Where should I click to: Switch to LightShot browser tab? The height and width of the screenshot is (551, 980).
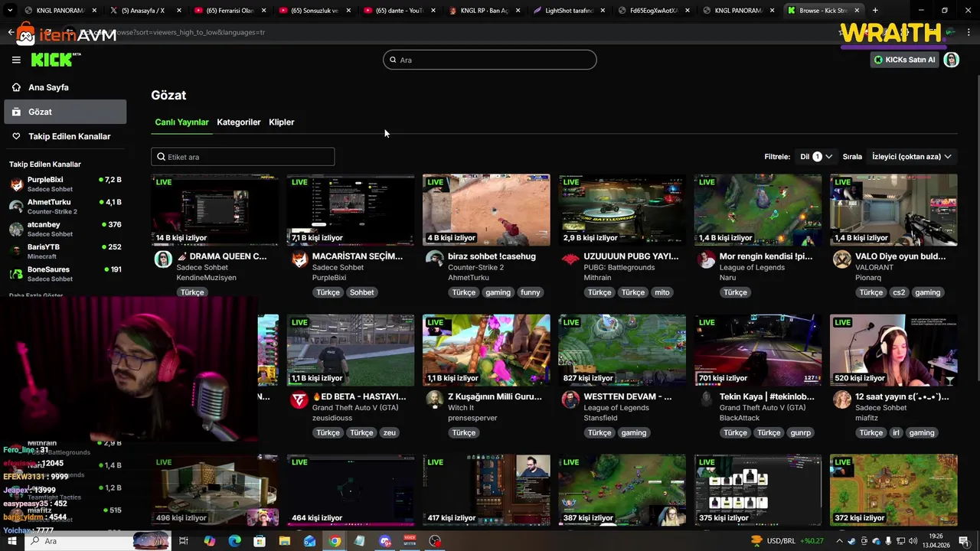(x=568, y=10)
